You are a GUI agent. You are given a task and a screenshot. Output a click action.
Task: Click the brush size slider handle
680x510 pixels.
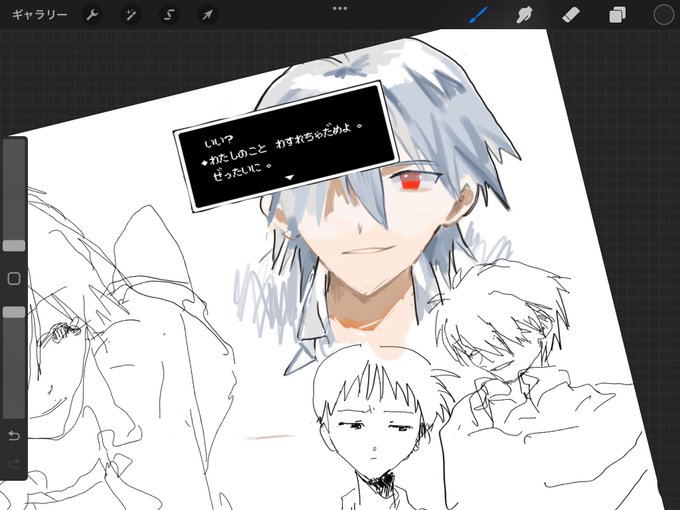(x=14, y=245)
